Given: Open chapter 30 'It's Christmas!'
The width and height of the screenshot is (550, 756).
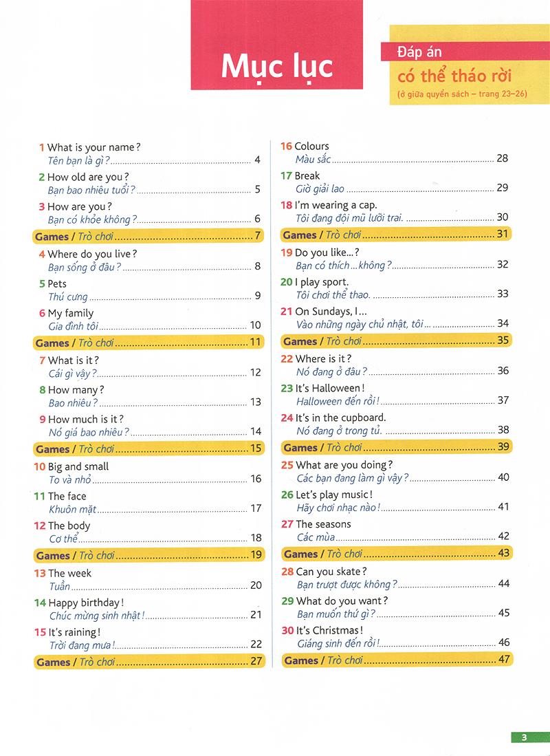Looking at the screenshot, I should click(x=396, y=636).
